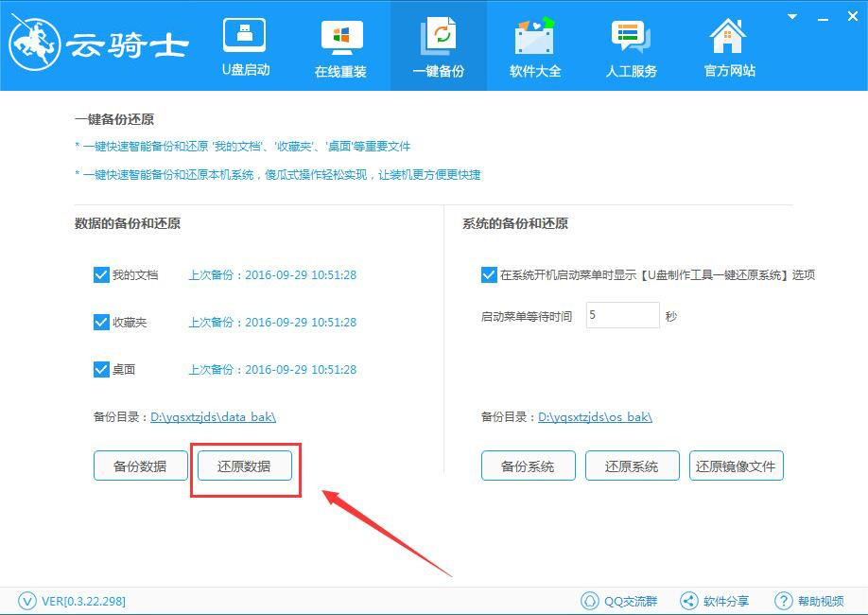Click the 软件分享 share icon
The image size is (868, 615).
(x=687, y=600)
